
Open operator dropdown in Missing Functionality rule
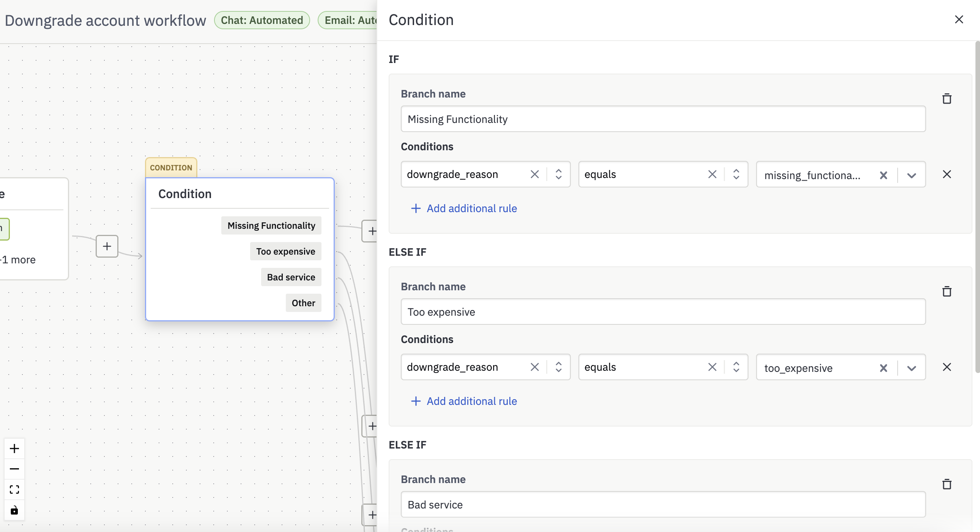click(x=736, y=174)
